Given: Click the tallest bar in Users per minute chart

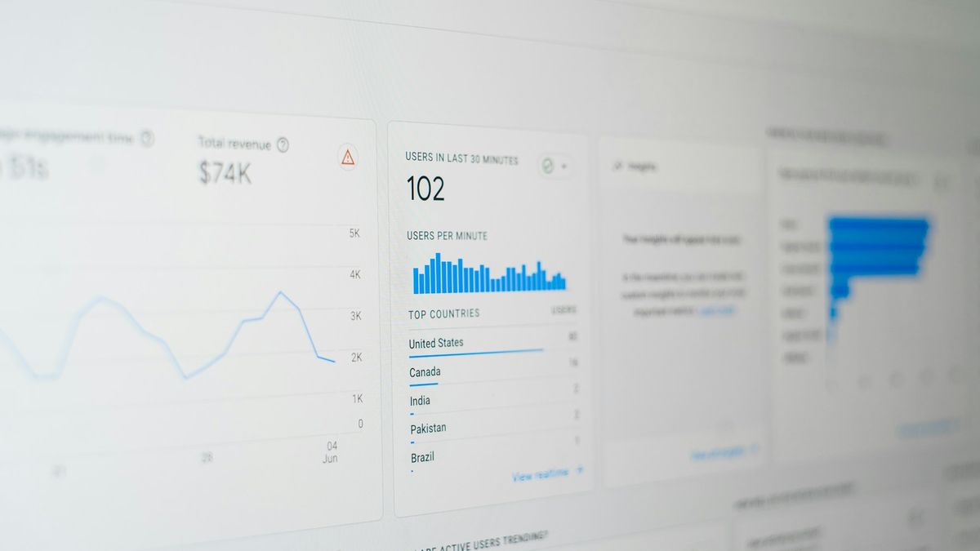Looking at the screenshot, I should coord(438,273).
